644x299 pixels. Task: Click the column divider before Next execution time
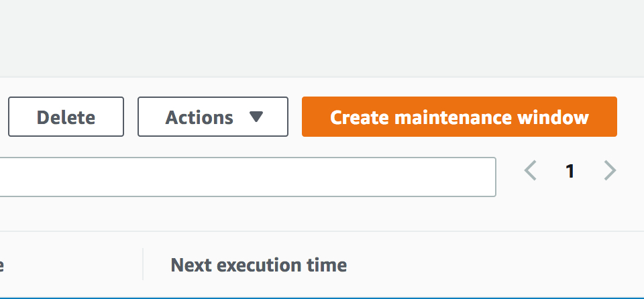[143, 264]
